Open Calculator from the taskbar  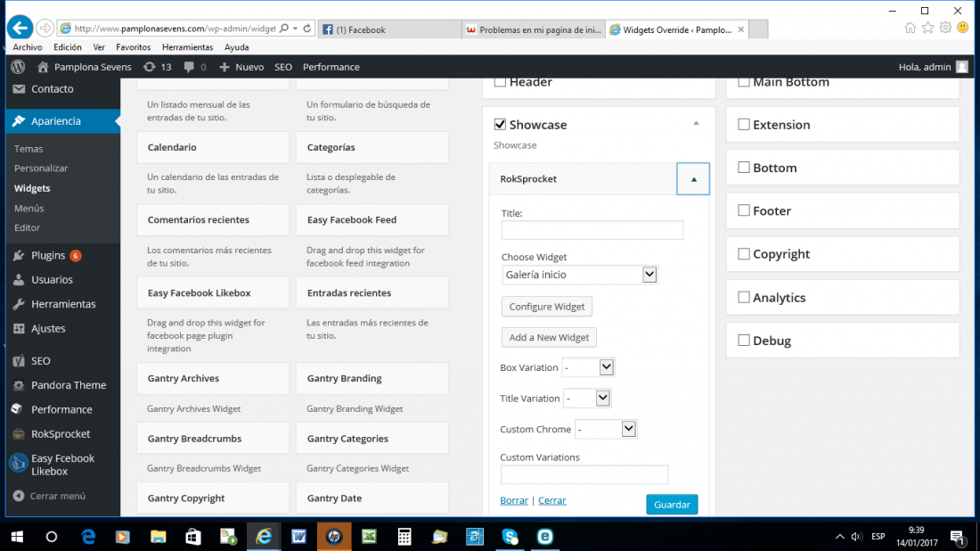(x=404, y=537)
